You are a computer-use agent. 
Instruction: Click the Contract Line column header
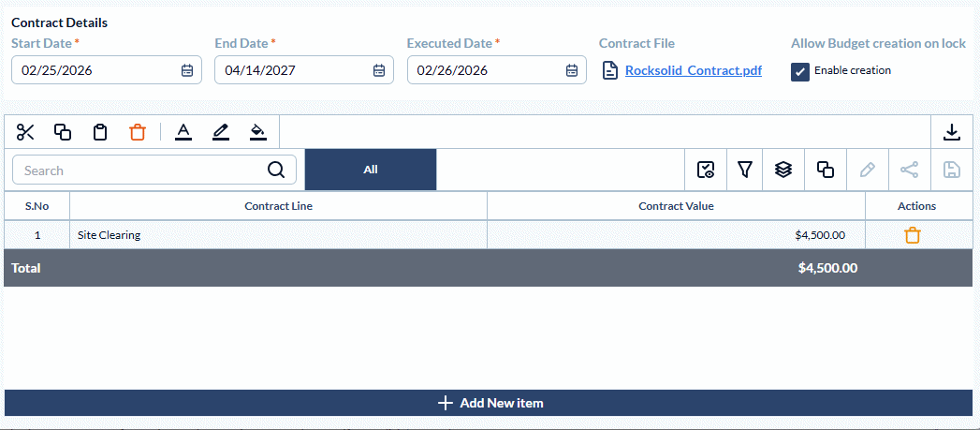pos(278,206)
